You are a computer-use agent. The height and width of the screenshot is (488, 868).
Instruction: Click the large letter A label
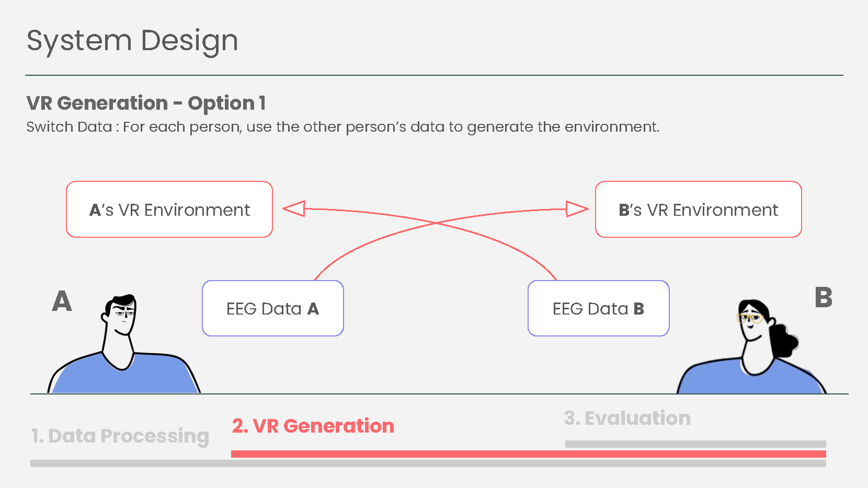pos(62,301)
